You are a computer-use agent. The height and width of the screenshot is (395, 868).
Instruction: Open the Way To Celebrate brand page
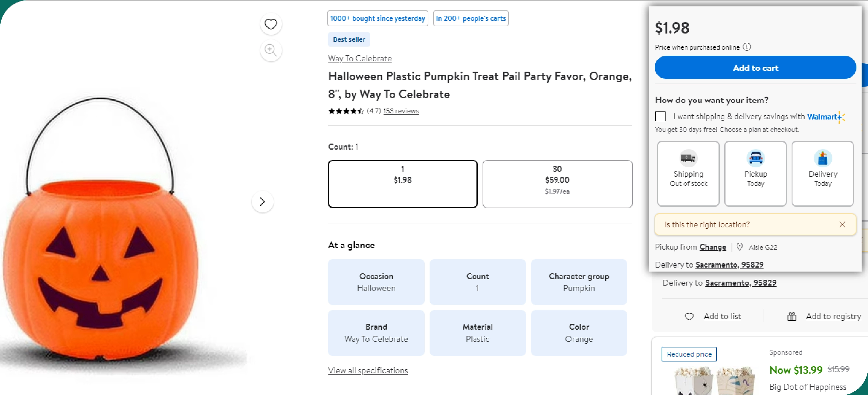pyautogui.click(x=360, y=58)
